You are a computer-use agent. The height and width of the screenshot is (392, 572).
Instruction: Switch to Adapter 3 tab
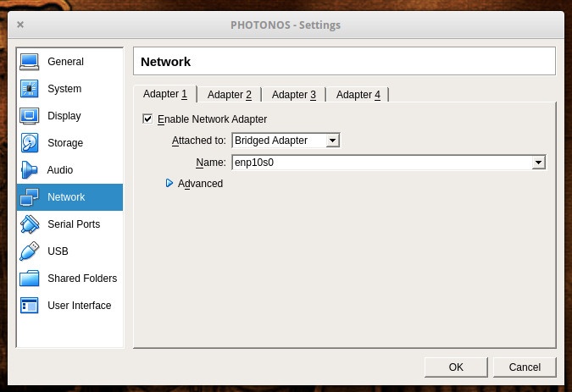tap(293, 95)
